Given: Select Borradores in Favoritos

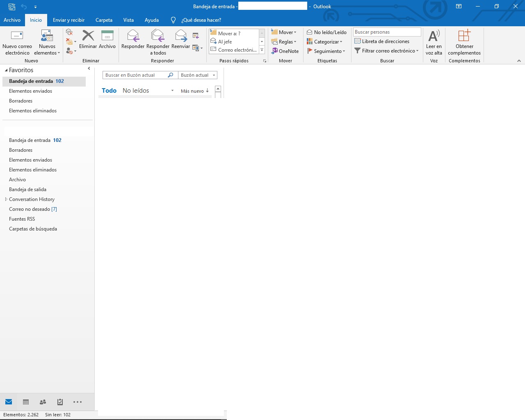Looking at the screenshot, I should click(44, 101).
